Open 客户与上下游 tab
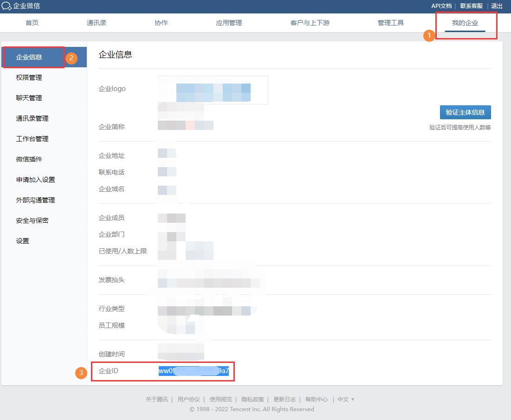This screenshot has height=420, width=511. pos(310,23)
